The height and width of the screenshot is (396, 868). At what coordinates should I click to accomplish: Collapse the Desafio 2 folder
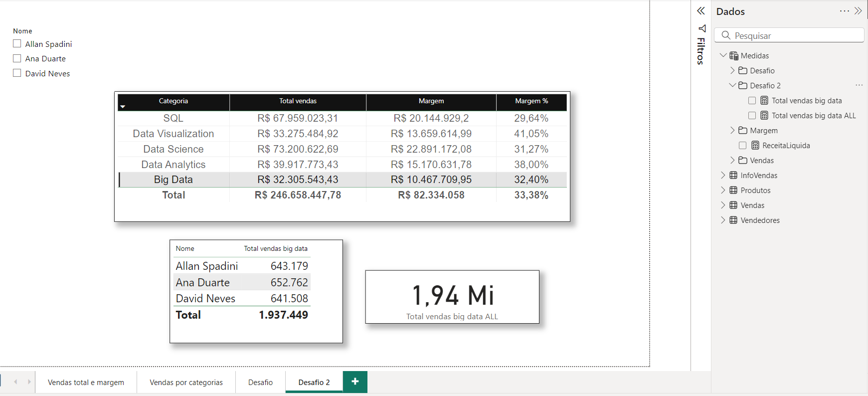(732, 85)
